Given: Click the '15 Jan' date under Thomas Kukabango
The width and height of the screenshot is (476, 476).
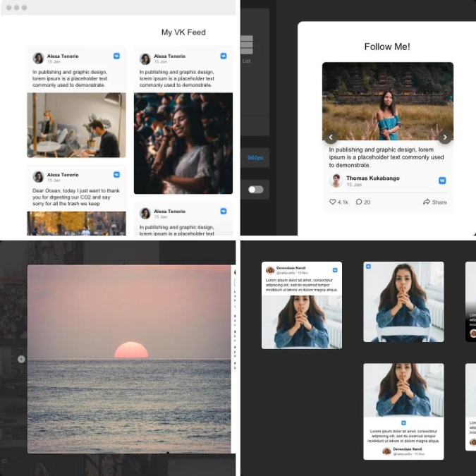Looking at the screenshot, I should click(x=354, y=185).
